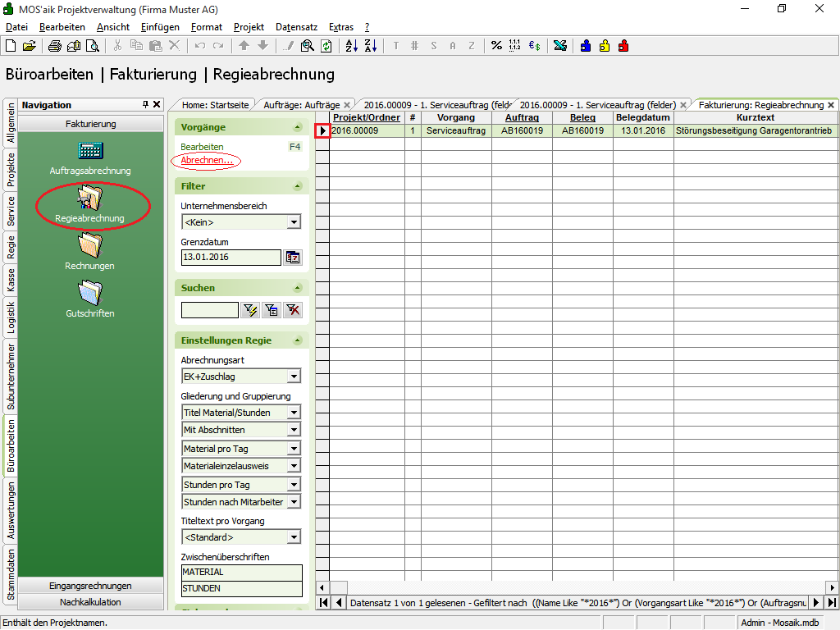Remove the filter with red-X funnel icon
Screen dimensions: 840x630
point(293,310)
